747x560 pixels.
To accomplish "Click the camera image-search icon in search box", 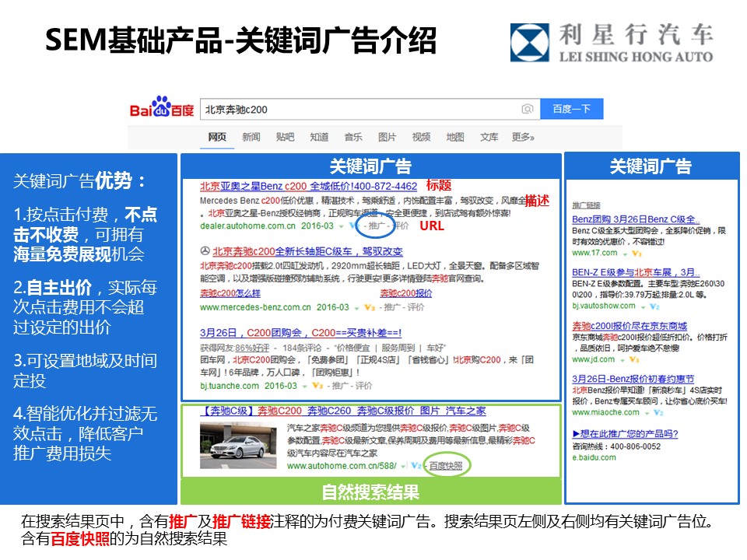I will 528,110.
